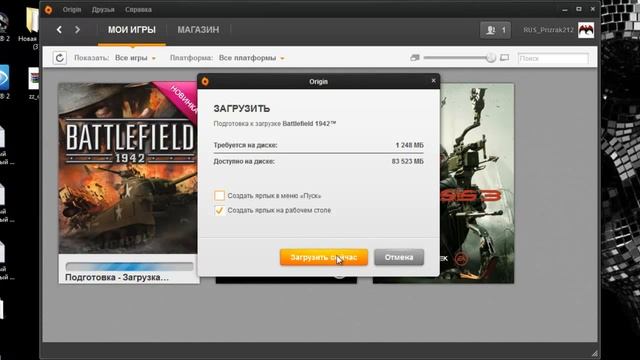Click the 83 523 МБ available space value
The image size is (640, 360).
(x=407, y=162)
